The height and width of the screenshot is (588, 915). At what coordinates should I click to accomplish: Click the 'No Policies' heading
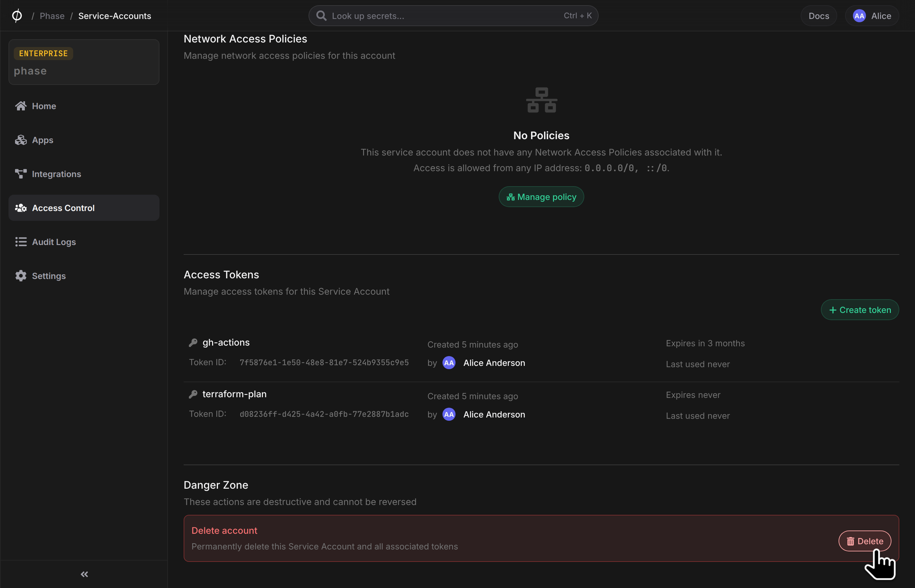click(541, 135)
